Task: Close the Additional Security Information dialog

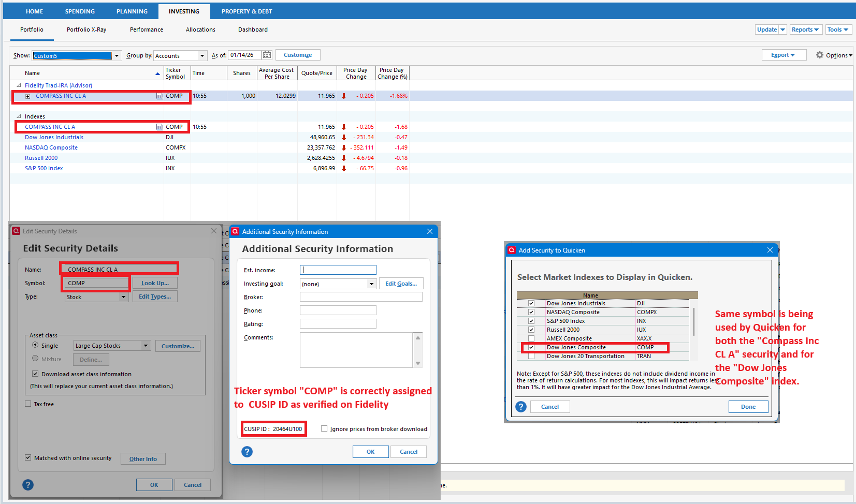Action: [x=430, y=231]
